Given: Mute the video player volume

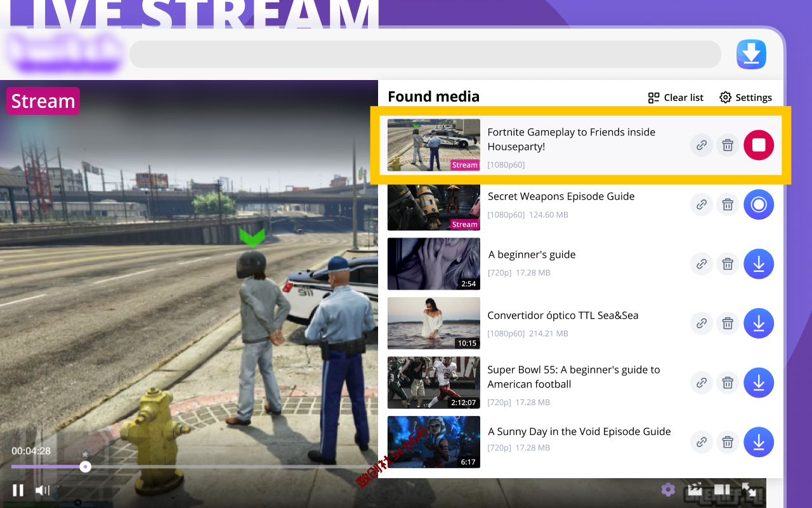Looking at the screenshot, I should 43,490.
